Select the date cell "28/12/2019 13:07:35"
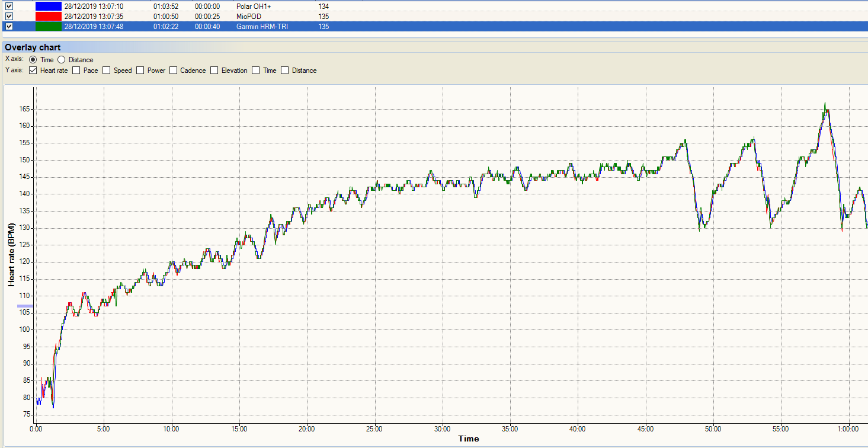 94,16
